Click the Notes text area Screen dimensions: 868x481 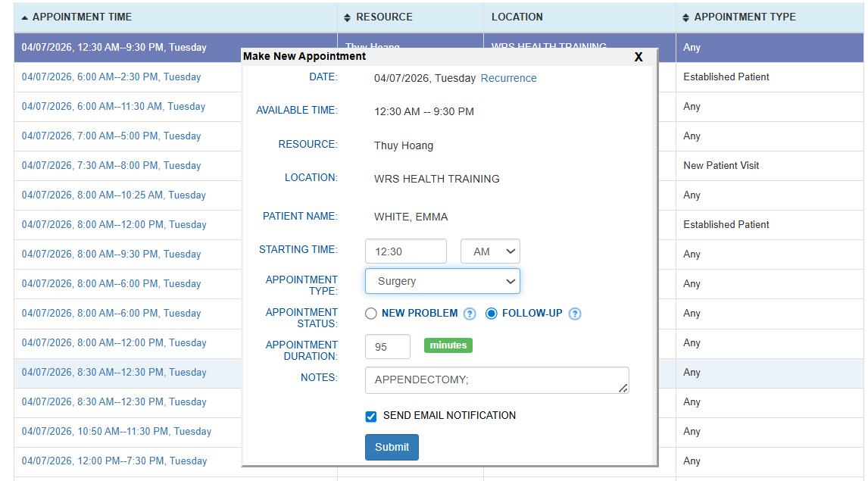coord(496,380)
